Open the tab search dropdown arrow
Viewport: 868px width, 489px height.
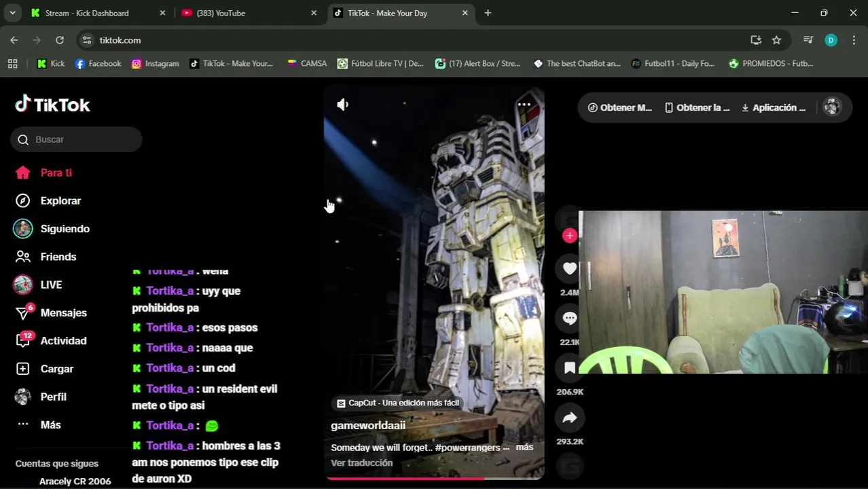(12, 13)
